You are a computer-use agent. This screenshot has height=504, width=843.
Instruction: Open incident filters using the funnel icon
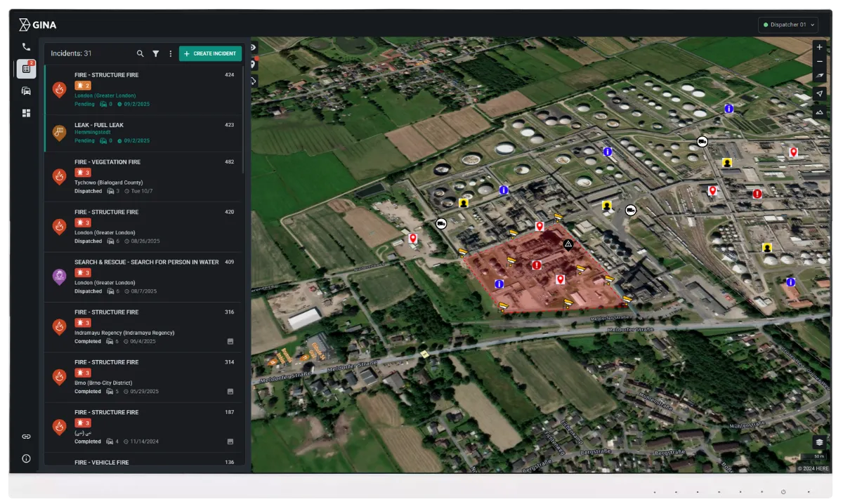155,53
